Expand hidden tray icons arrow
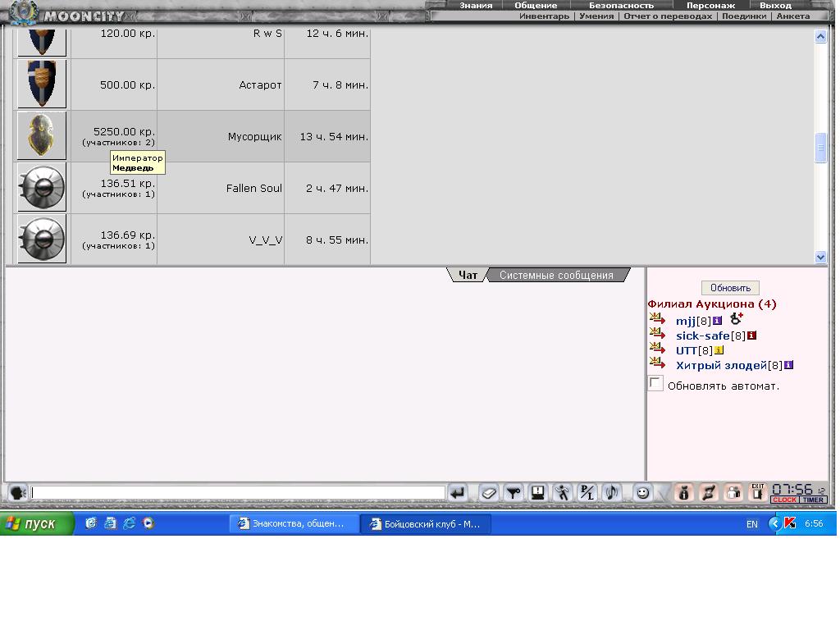Image resolution: width=840 pixels, height=630 pixels. click(774, 523)
